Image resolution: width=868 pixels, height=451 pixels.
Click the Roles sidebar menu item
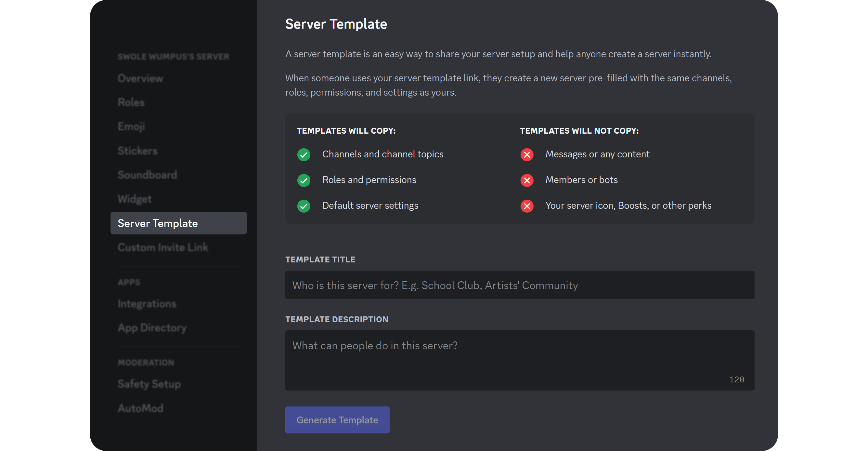[x=130, y=102]
